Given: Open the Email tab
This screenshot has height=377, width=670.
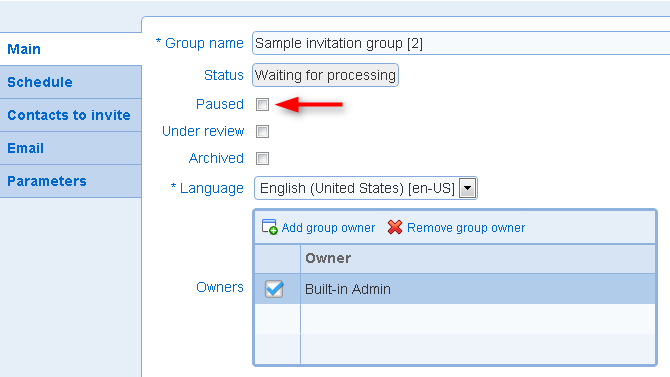Looking at the screenshot, I should 71,148.
